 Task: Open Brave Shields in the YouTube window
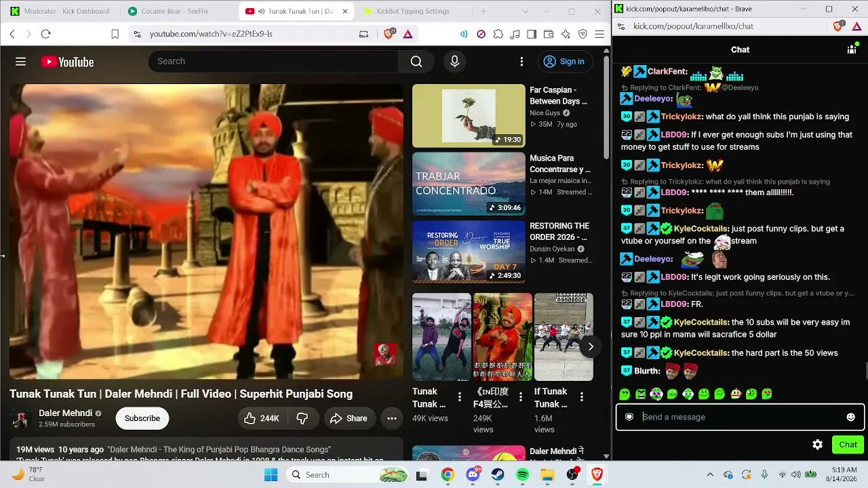pos(389,34)
